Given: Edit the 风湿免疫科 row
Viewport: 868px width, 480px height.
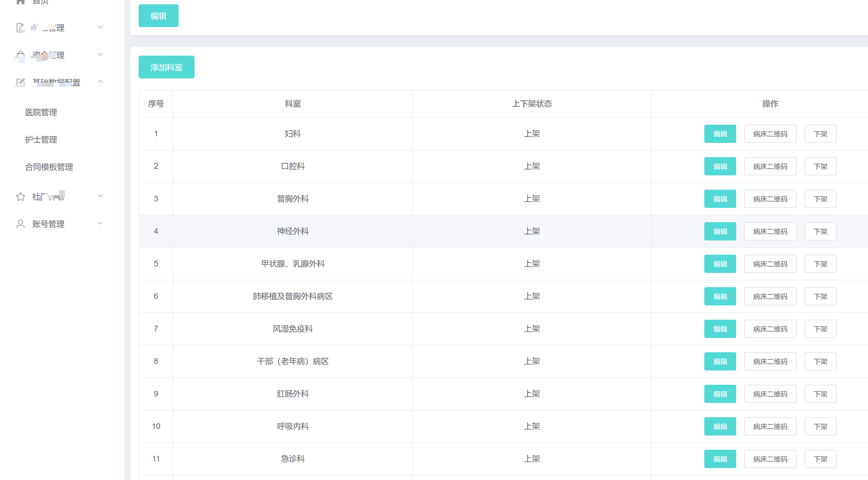Looking at the screenshot, I should click(720, 329).
